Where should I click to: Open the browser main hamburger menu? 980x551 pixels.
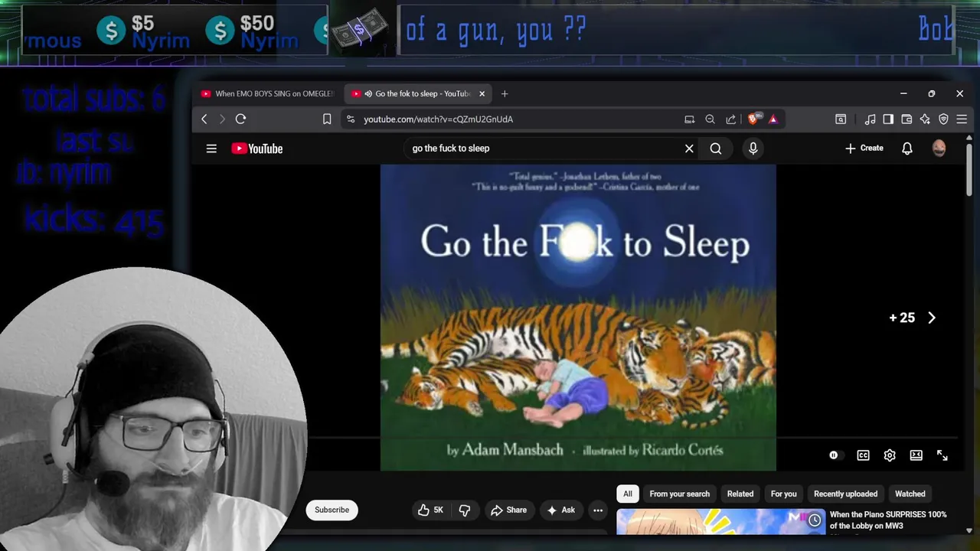pos(962,119)
